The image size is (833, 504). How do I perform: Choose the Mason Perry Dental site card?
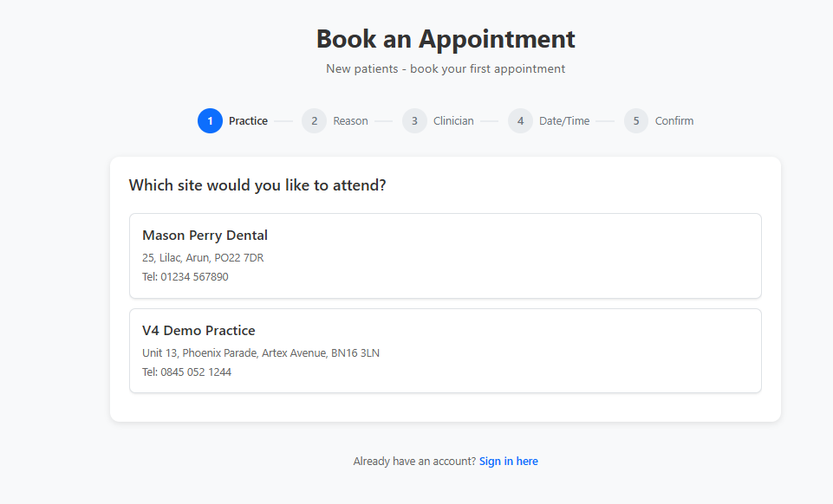(x=446, y=256)
